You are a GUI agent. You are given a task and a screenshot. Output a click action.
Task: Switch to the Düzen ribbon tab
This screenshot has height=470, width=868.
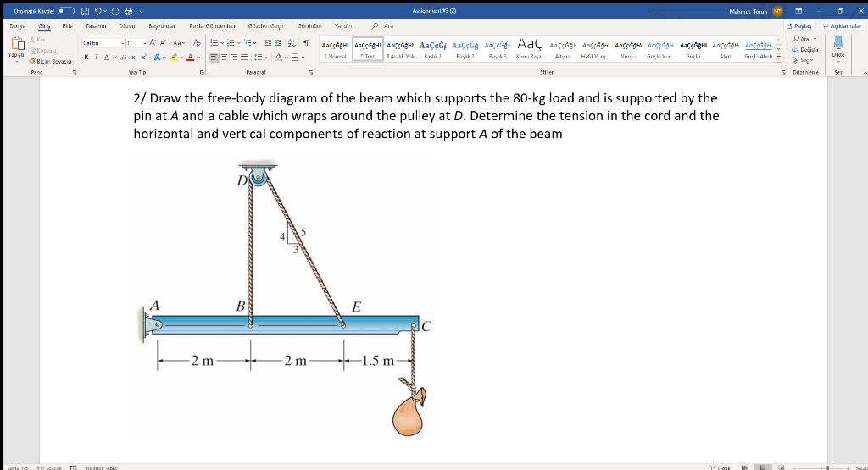click(x=127, y=26)
